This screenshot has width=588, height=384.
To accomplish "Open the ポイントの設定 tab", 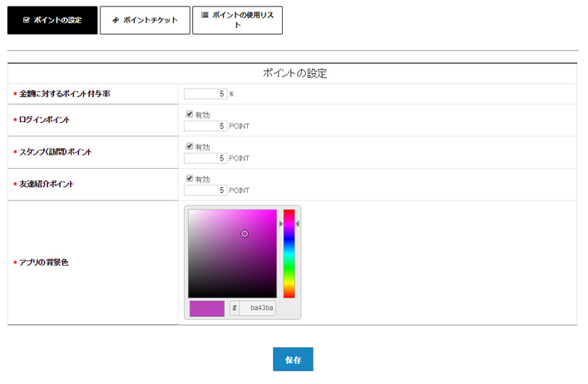I will pos(52,20).
